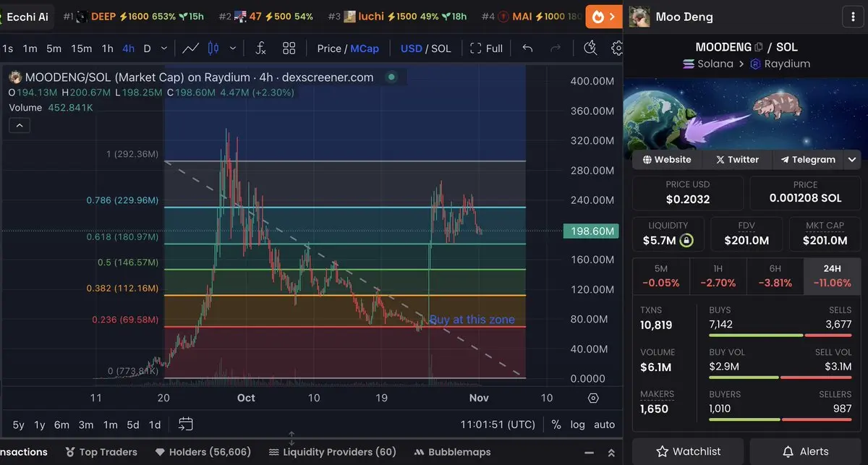Image resolution: width=868 pixels, height=465 pixels.
Task: Select the 6H price change tab
Action: tap(775, 276)
